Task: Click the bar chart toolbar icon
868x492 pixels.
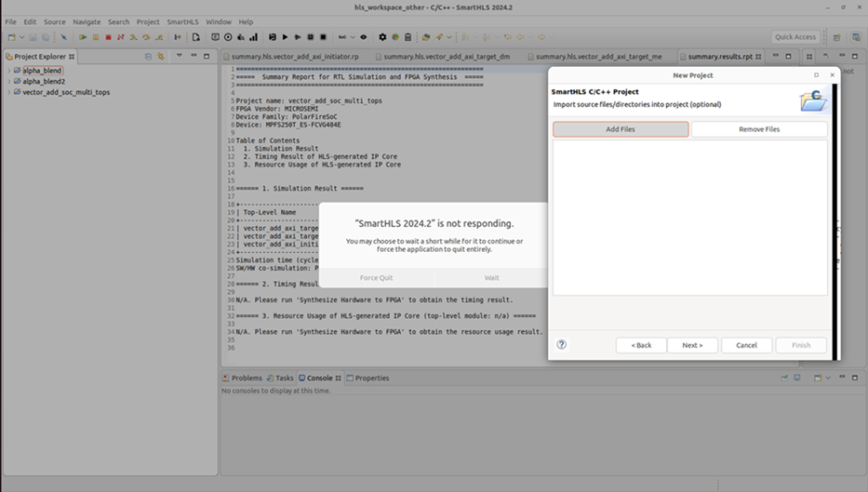Action: [x=253, y=37]
